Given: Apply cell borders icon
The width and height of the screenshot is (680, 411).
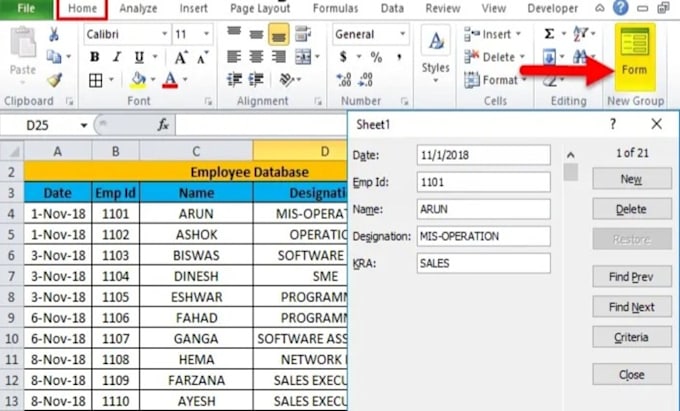Looking at the screenshot, I should point(95,80).
